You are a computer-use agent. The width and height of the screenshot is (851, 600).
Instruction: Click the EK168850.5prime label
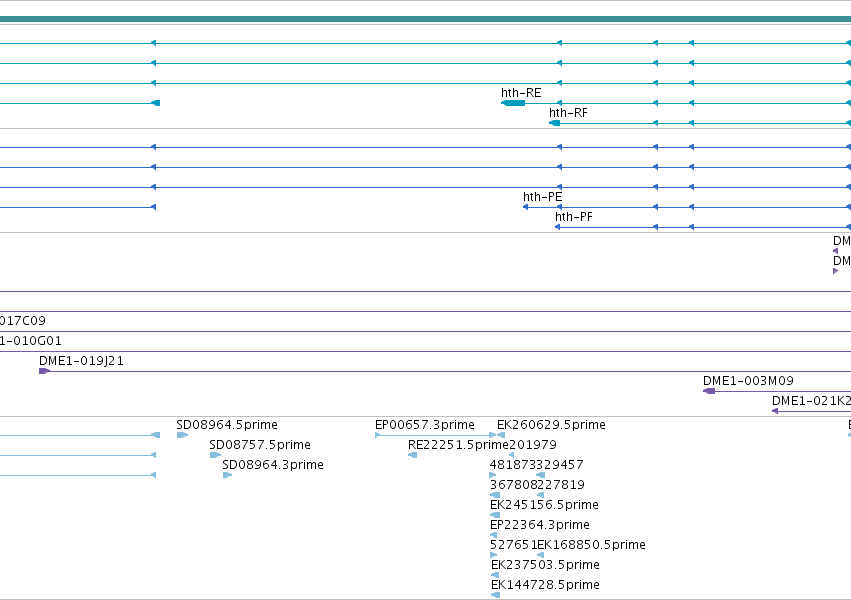click(x=592, y=545)
